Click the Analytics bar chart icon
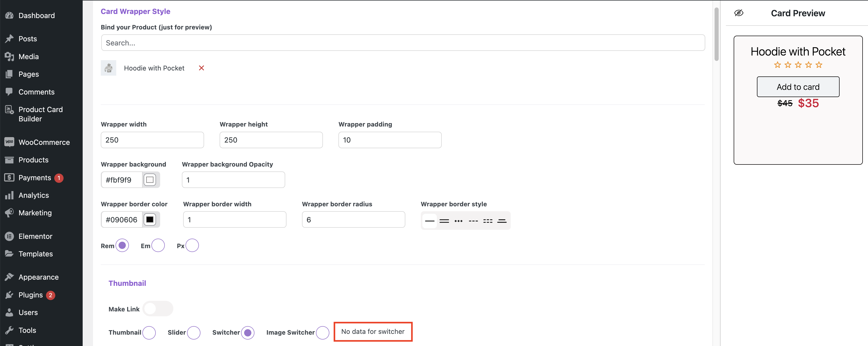 coord(10,195)
